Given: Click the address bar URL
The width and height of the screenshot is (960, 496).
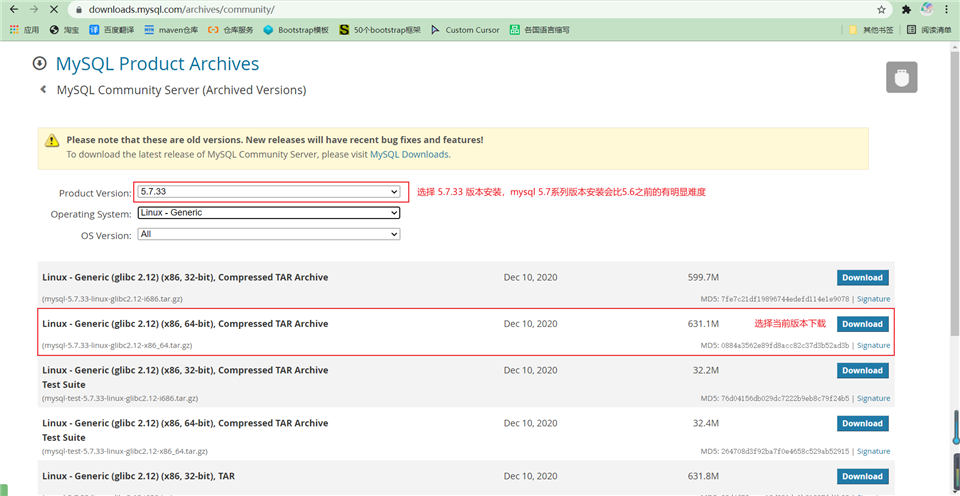Looking at the screenshot, I should [x=181, y=10].
